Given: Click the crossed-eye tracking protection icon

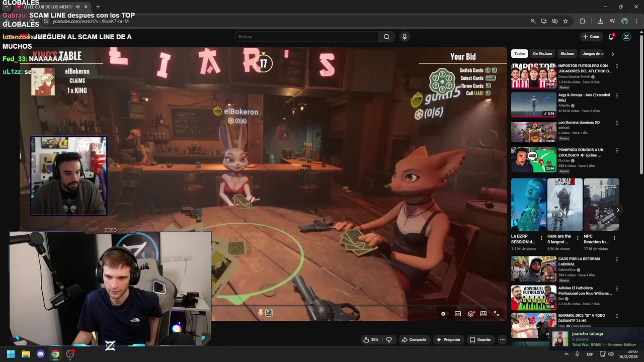Looking at the screenshot, I should [x=554, y=21].
